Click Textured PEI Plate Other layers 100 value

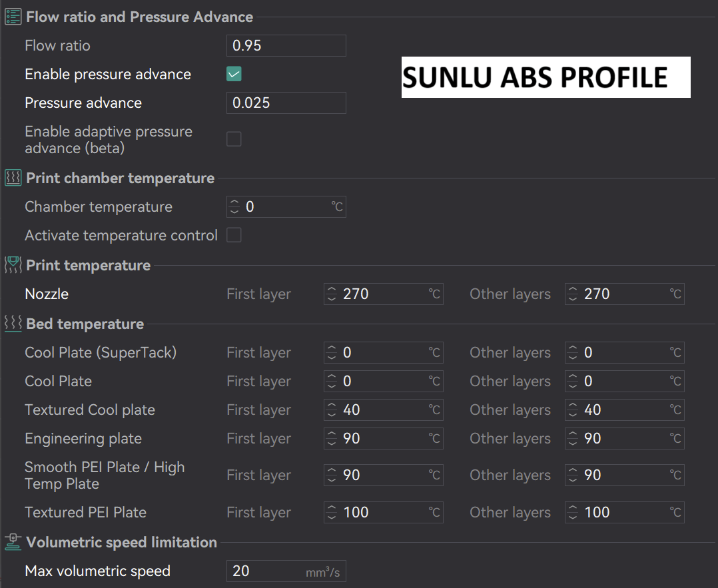point(597,513)
